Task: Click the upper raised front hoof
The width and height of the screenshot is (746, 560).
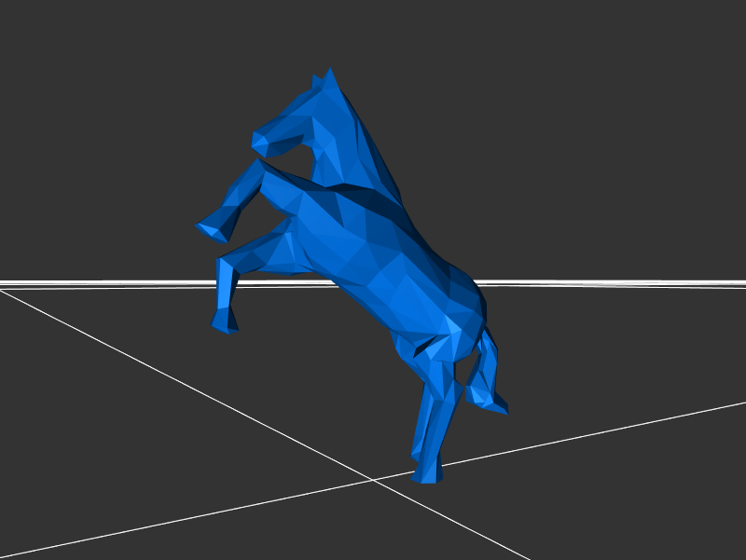Action: pos(213,229)
